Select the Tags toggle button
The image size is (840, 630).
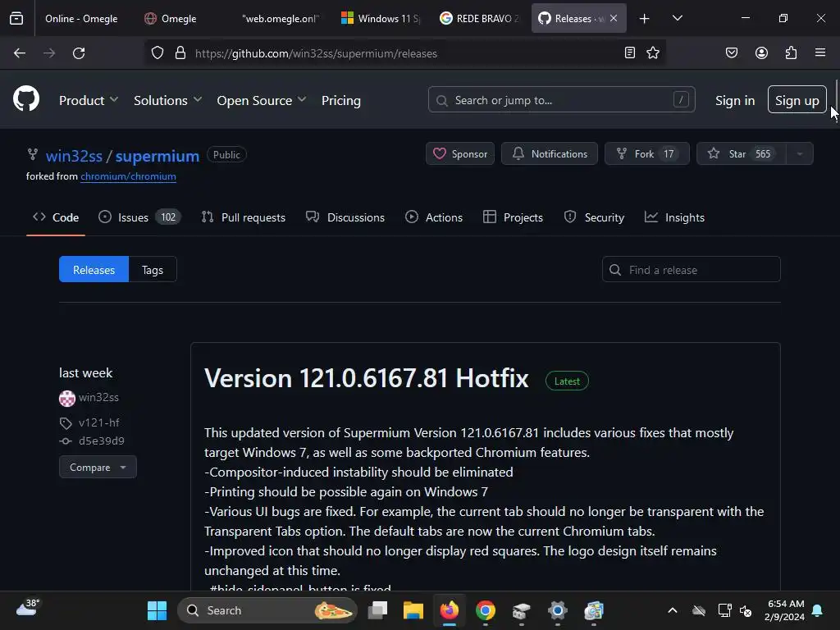[153, 269]
